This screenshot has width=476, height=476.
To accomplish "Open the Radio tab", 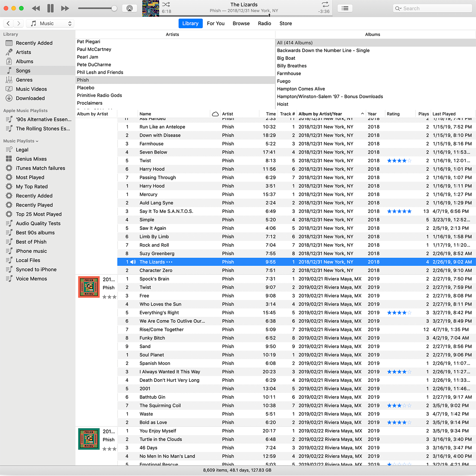I will pyautogui.click(x=265, y=23).
